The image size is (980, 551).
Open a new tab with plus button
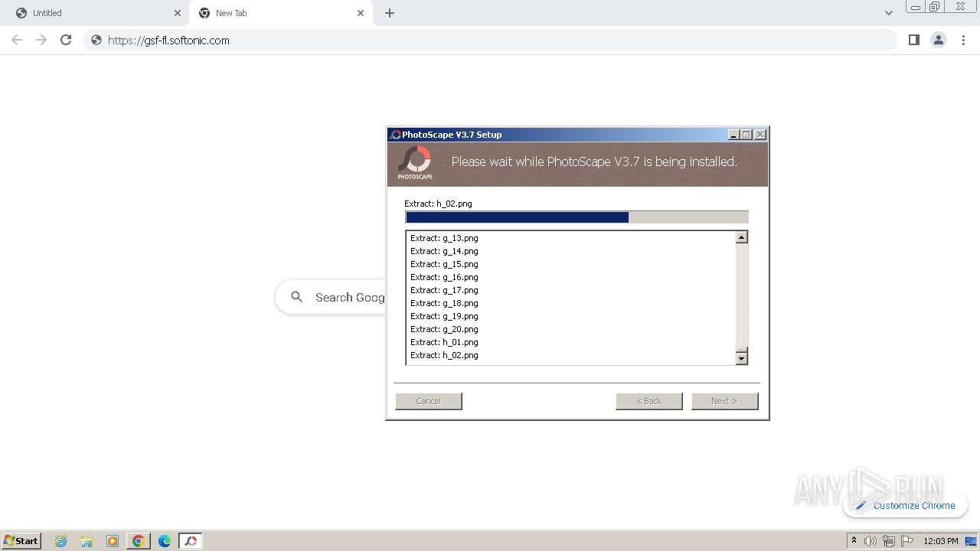[x=390, y=13]
